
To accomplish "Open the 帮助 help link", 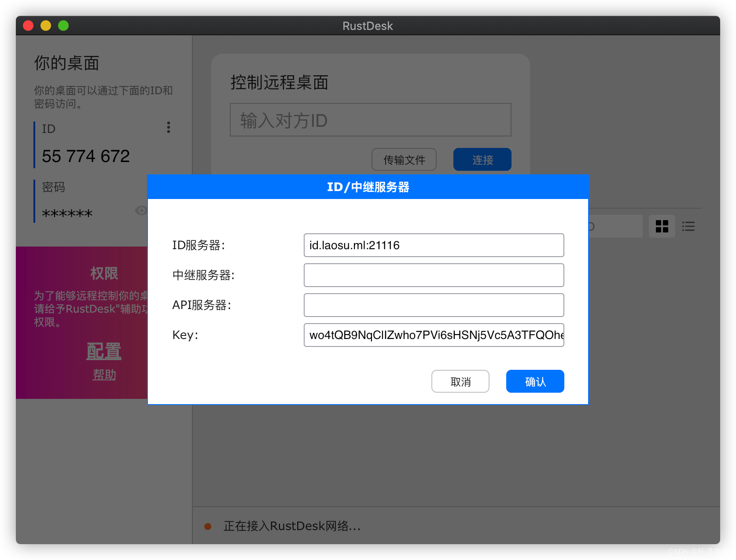I will (x=104, y=375).
